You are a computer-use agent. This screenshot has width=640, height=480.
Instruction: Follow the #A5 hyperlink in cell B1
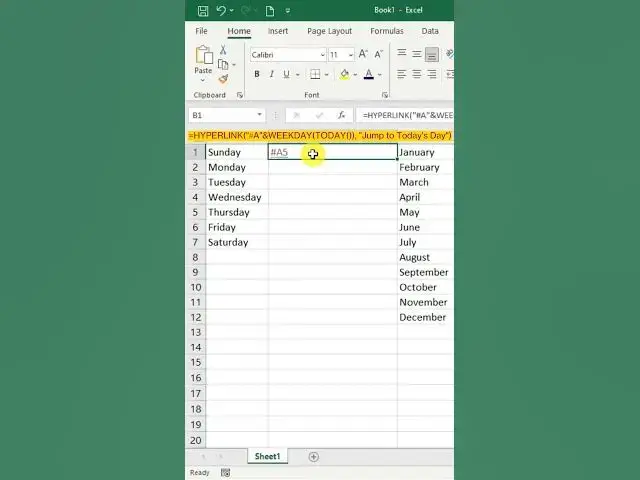[x=279, y=153]
